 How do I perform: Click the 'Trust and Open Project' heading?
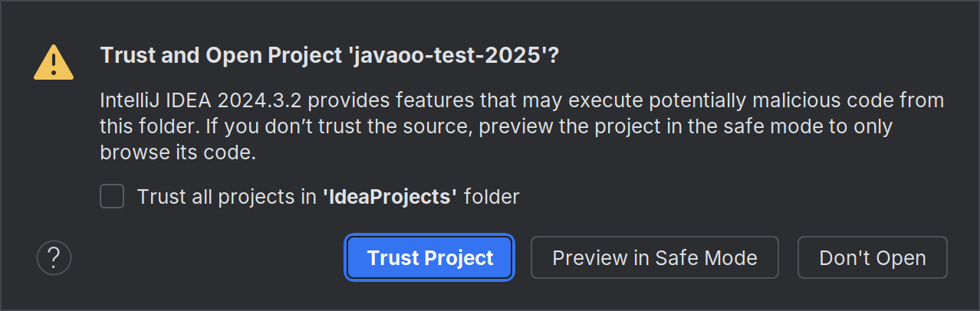(220, 57)
